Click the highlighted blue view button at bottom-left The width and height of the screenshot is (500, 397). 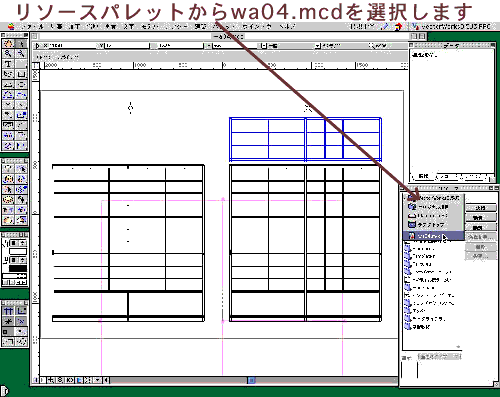pos(79,380)
